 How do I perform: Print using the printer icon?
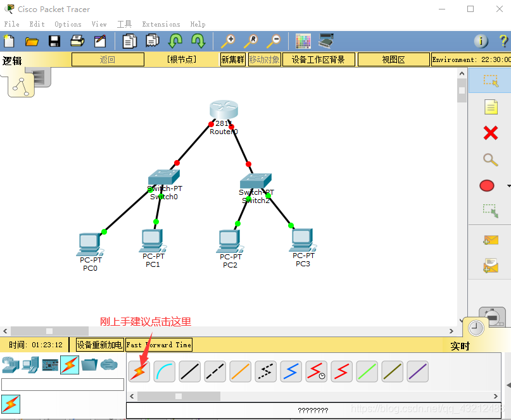(x=77, y=41)
